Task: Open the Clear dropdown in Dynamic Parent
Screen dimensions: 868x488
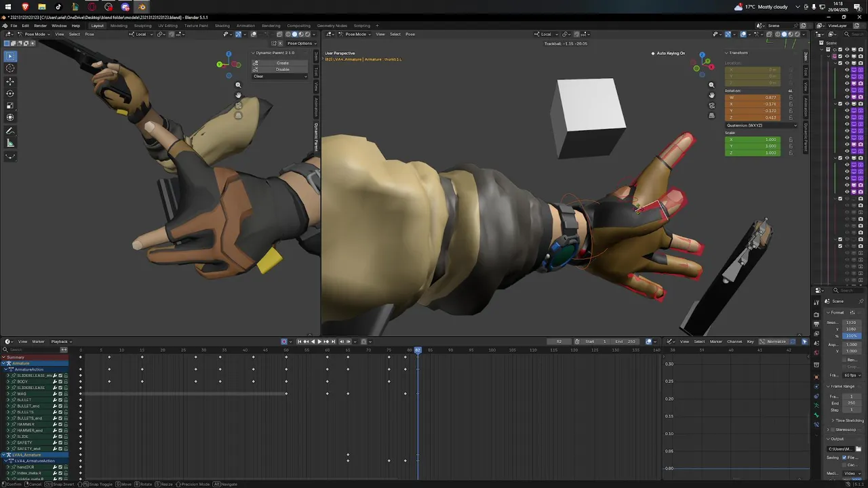Action: click(x=280, y=76)
